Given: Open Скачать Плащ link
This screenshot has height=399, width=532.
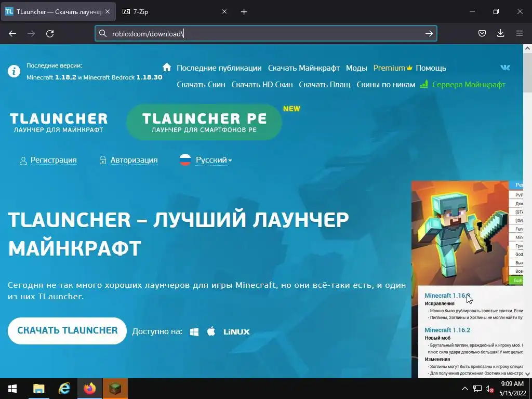Looking at the screenshot, I should coord(325,85).
